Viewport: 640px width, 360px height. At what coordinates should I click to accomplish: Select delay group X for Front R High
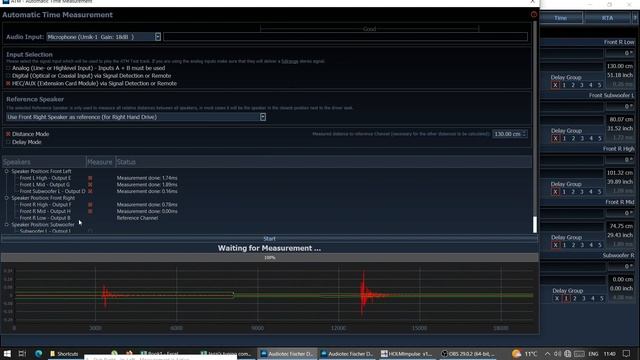555,191
